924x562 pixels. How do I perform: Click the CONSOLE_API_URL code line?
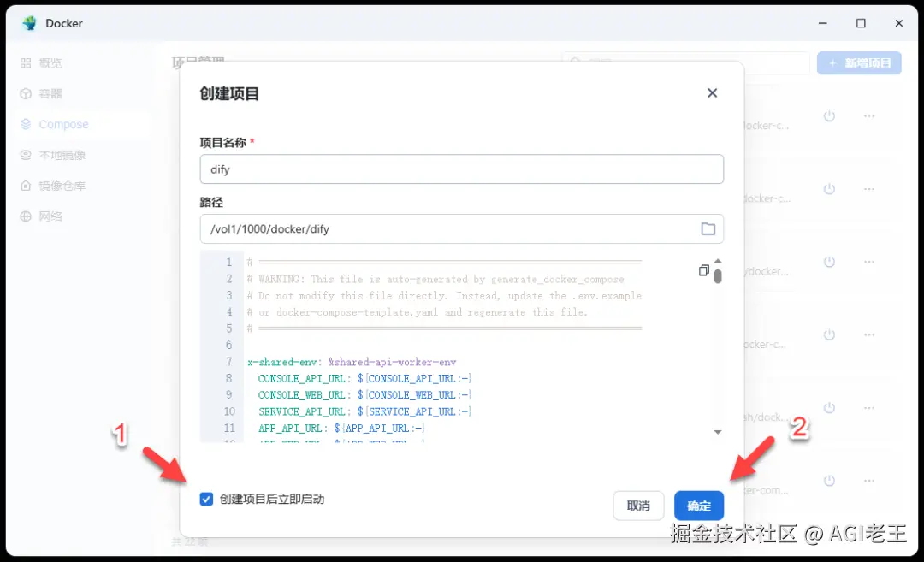364,378
